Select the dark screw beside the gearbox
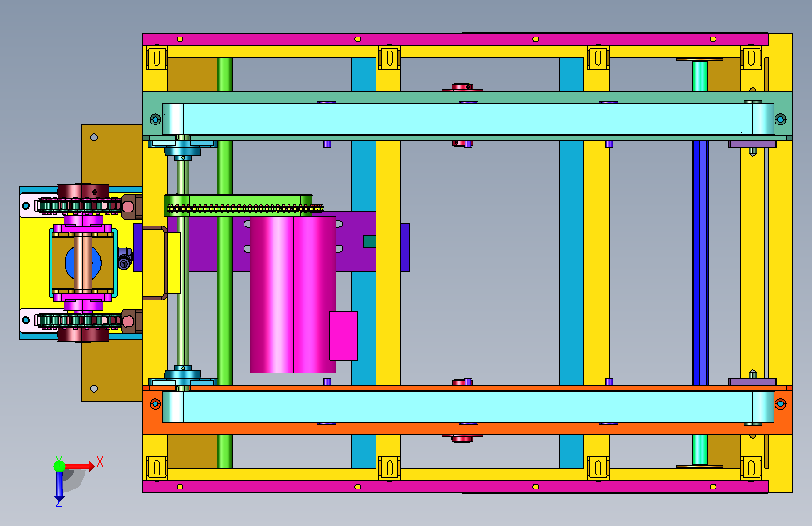 125,259
